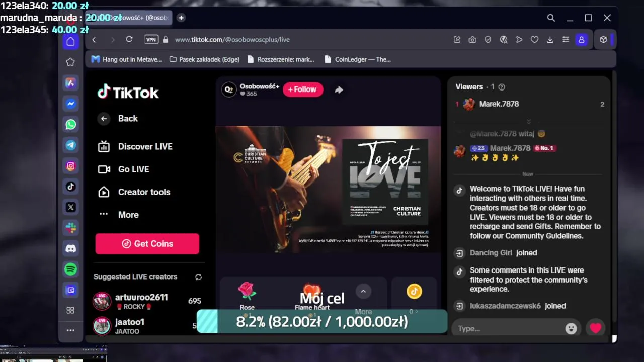Screen dimensions: 644x362
Task: Open coin balance icon
Action: tap(414, 291)
